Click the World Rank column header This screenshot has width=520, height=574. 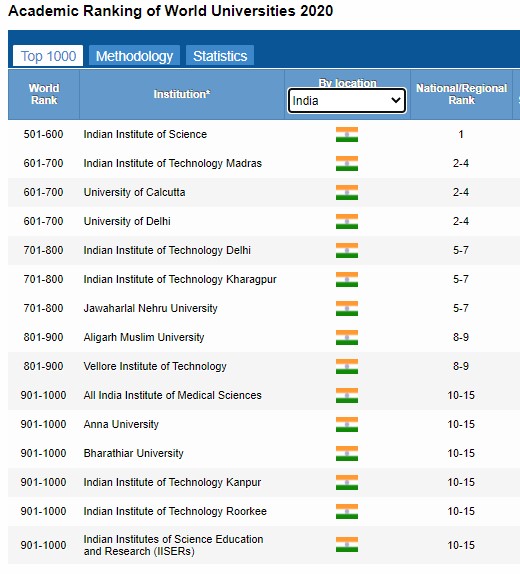click(x=44, y=94)
